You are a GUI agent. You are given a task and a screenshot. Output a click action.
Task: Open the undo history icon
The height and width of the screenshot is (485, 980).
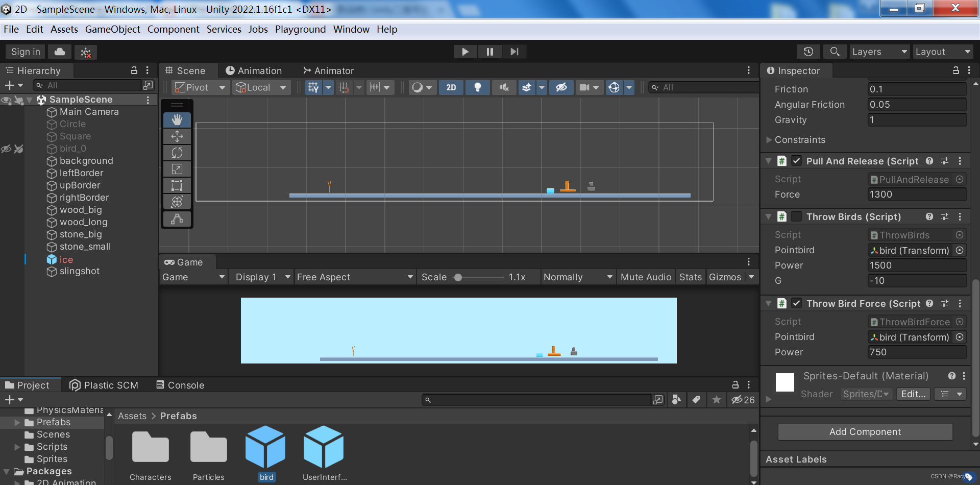pos(808,52)
